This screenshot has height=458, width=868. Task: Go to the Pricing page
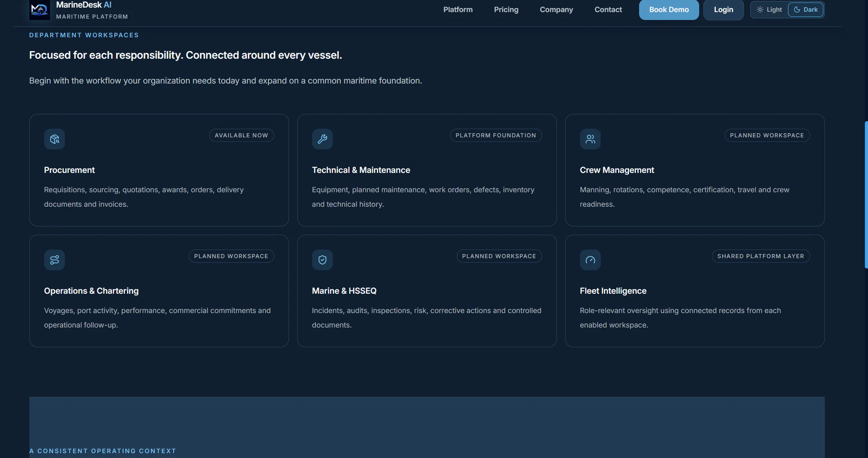click(506, 10)
